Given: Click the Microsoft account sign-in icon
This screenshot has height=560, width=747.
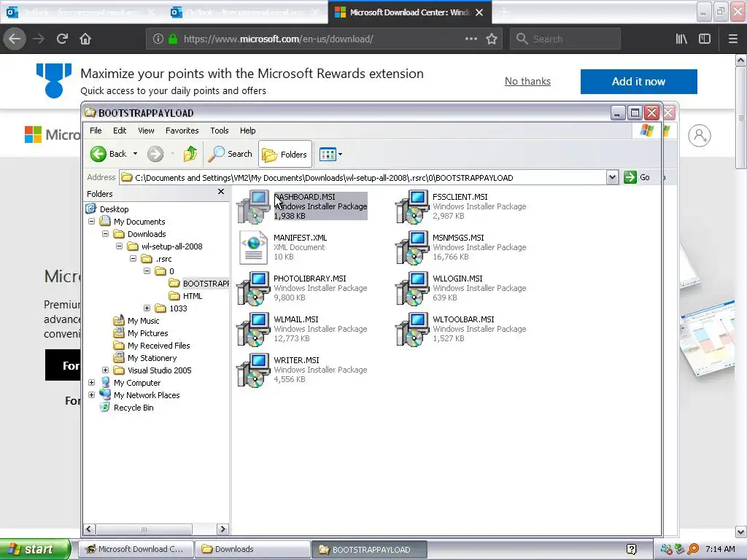Looking at the screenshot, I should [700, 136].
